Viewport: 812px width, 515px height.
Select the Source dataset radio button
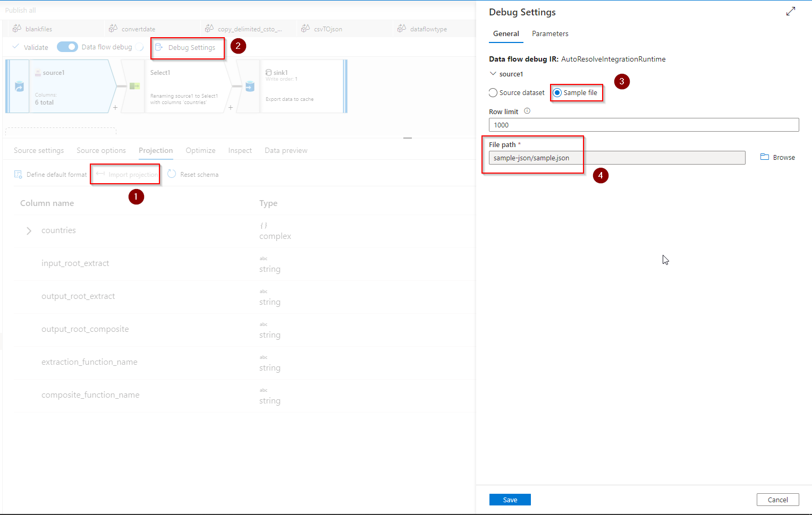493,92
